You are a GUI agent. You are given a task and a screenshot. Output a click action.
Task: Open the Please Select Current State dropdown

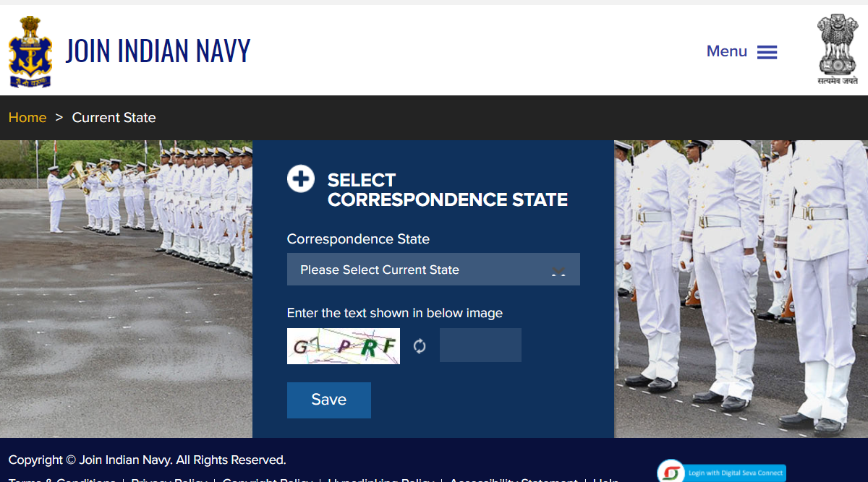[433, 270]
